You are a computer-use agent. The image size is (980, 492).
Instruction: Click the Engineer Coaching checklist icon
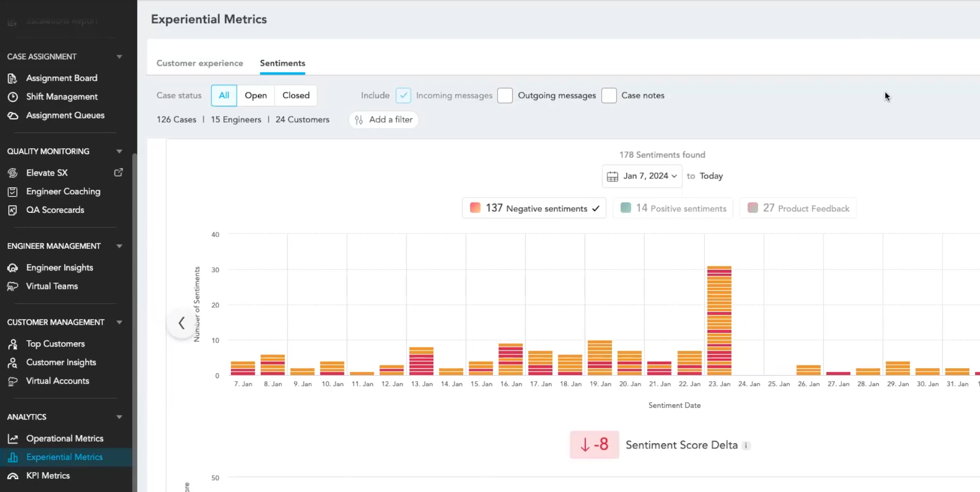coord(13,192)
